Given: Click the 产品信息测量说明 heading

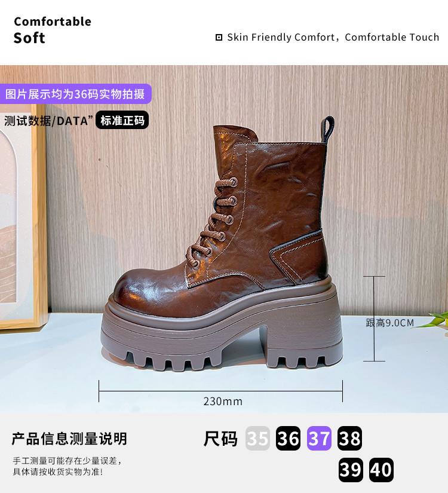Looking at the screenshot, I should point(69,439).
